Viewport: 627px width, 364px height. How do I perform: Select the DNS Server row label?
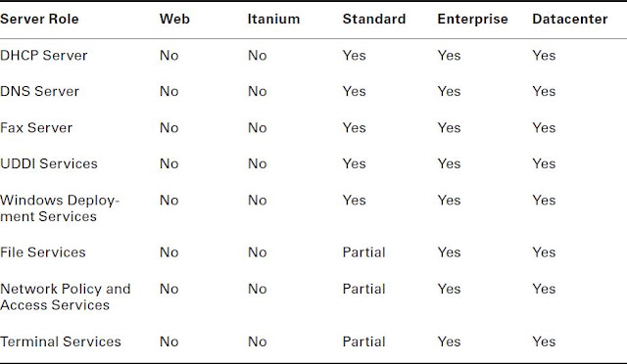pos(39,91)
